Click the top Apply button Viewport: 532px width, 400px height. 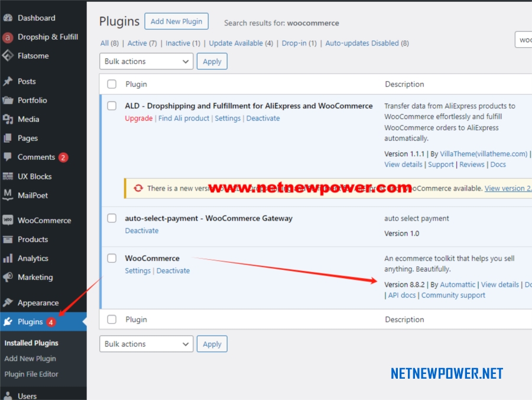212,62
